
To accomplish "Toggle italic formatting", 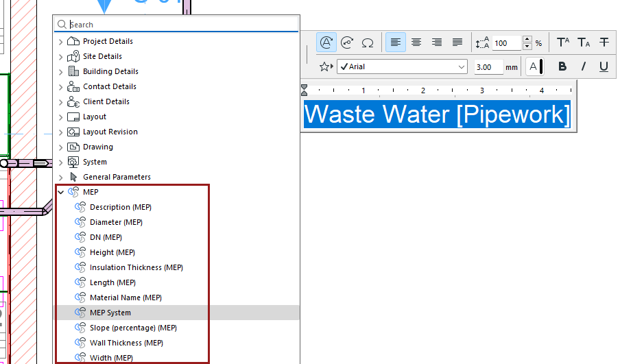I will [x=583, y=66].
